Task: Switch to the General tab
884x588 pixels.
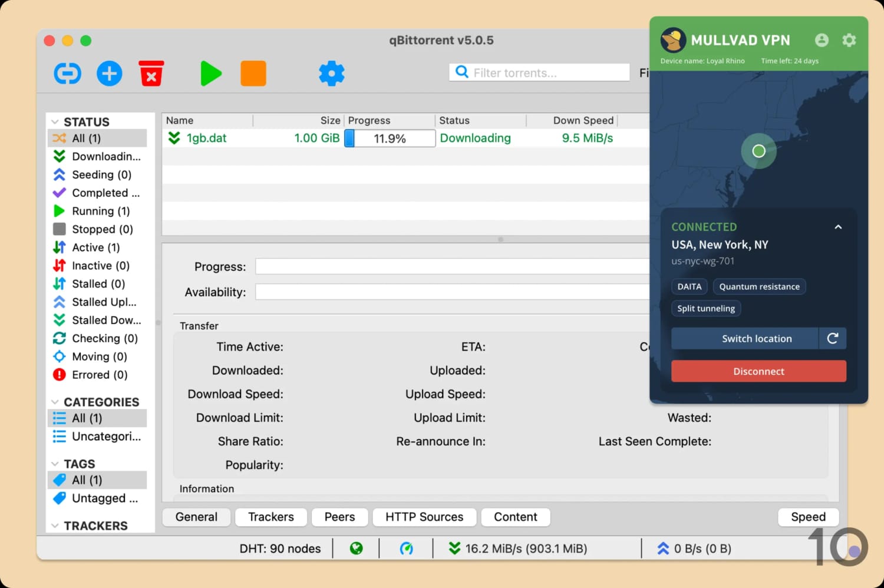Action: 196,517
